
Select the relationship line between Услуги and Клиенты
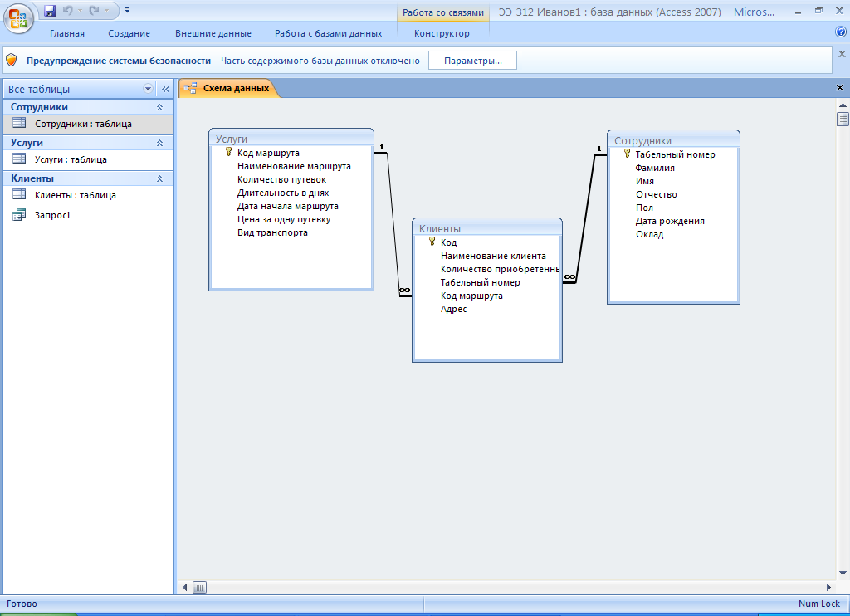(x=393, y=225)
